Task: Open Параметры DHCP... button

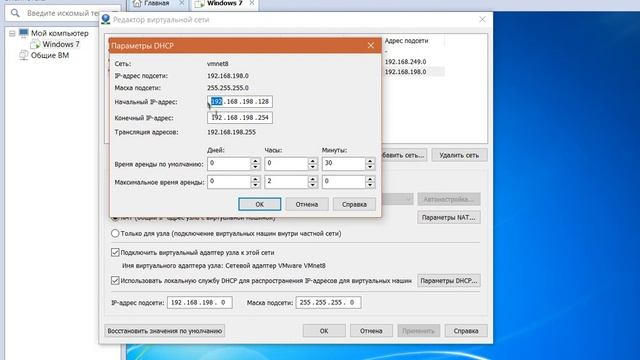Action: tap(449, 281)
